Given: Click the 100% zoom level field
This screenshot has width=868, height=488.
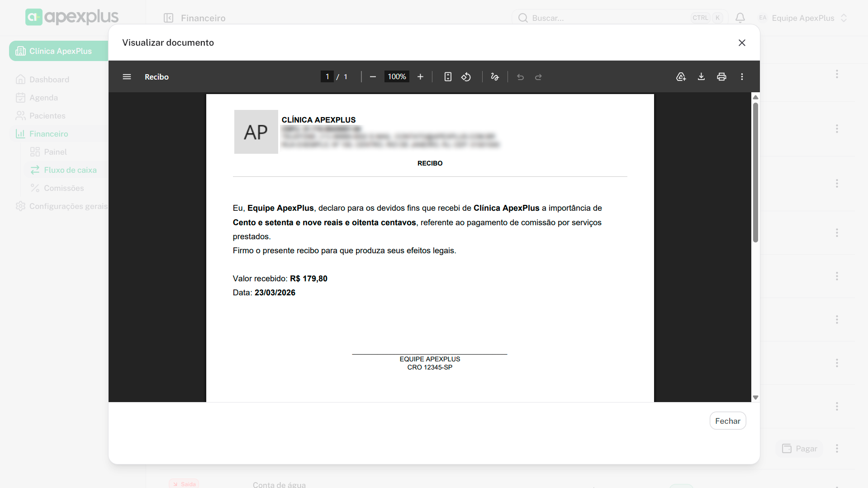Looking at the screenshot, I should pos(397,77).
